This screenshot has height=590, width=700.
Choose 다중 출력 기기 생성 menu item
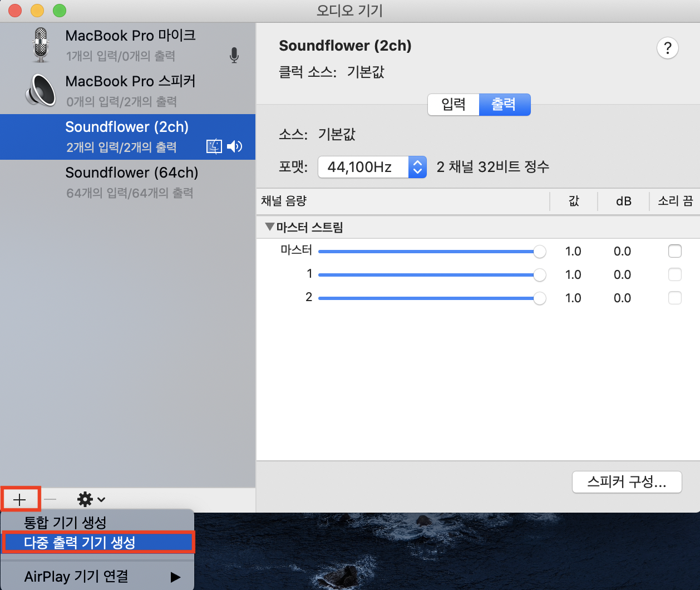98,542
